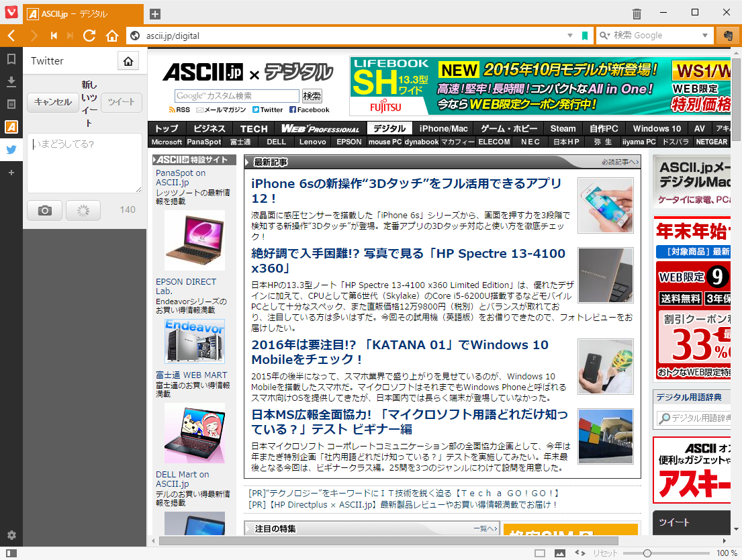Click the 一覧へ link in 注目の特集

[x=485, y=528]
